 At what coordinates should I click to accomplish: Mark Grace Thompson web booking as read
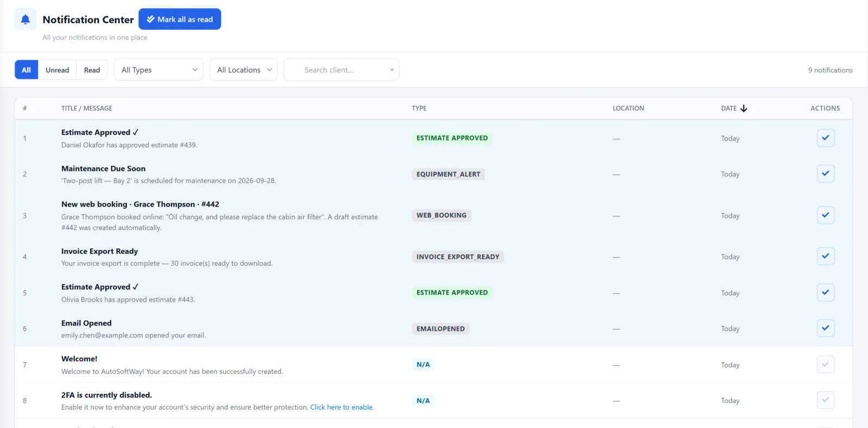(x=825, y=215)
